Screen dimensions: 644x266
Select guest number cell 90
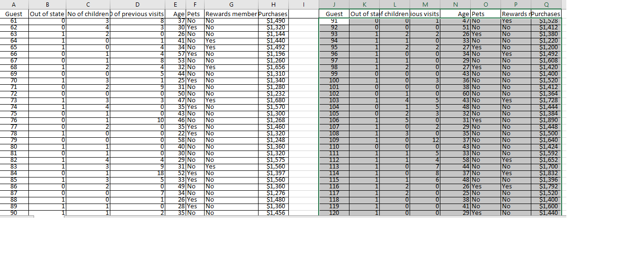click(14, 213)
